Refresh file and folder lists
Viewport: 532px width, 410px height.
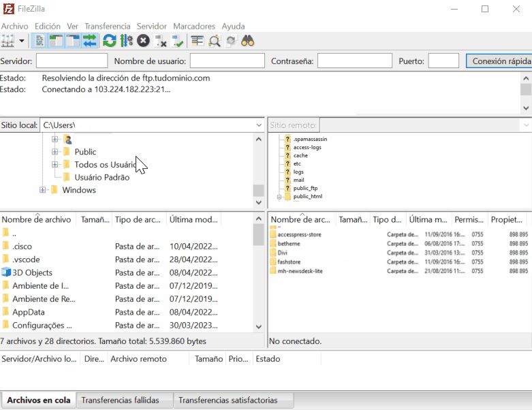pyautogui.click(x=109, y=41)
